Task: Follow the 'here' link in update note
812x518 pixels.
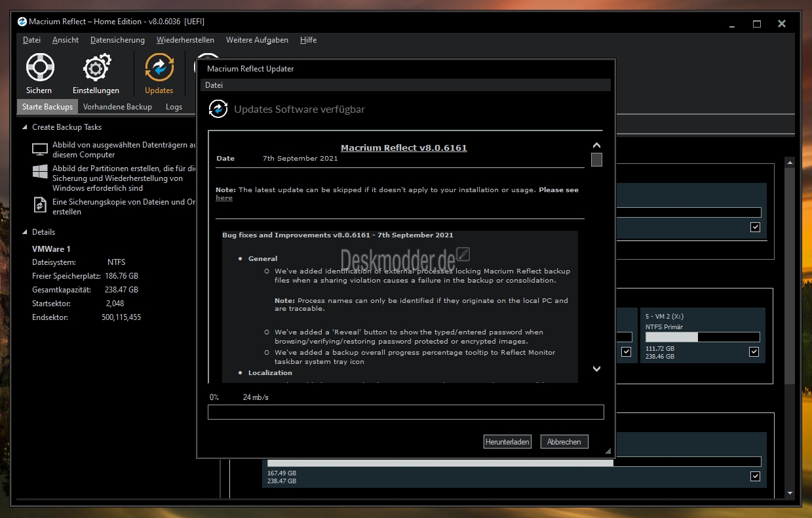Action: click(224, 198)
